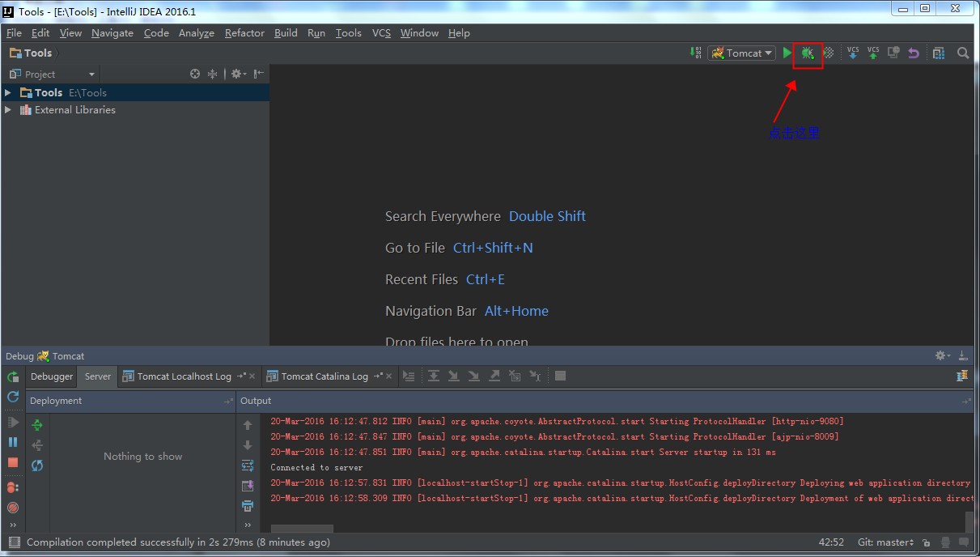The width and height of the screenshot is (980, 557).
Task: Open the Build menu
Action: click(286, 32)
